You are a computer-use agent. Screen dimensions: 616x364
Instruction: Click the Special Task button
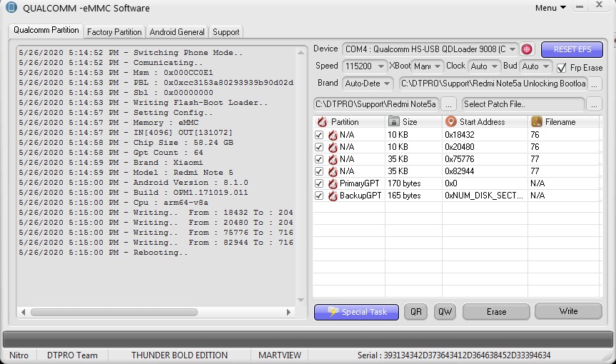point(356,312)
